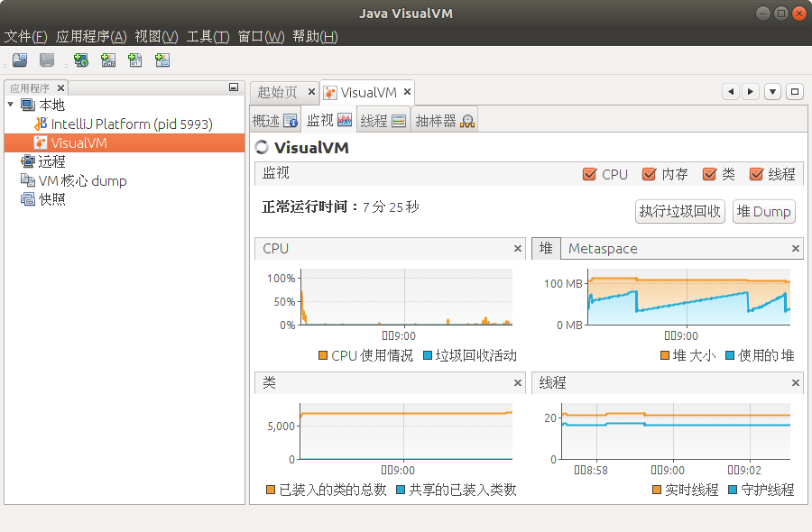Viewport: 812px width, 532px height.
Task: Open the 视图(V) menu
Action: 156,36
